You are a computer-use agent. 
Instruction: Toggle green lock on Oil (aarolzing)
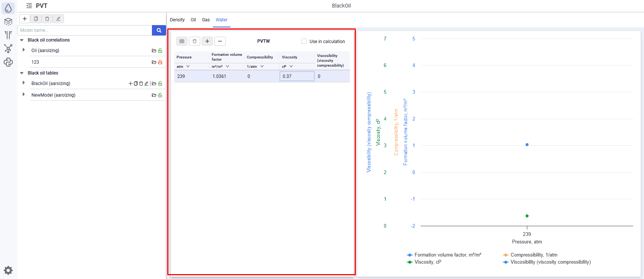(x=160, y=51)
